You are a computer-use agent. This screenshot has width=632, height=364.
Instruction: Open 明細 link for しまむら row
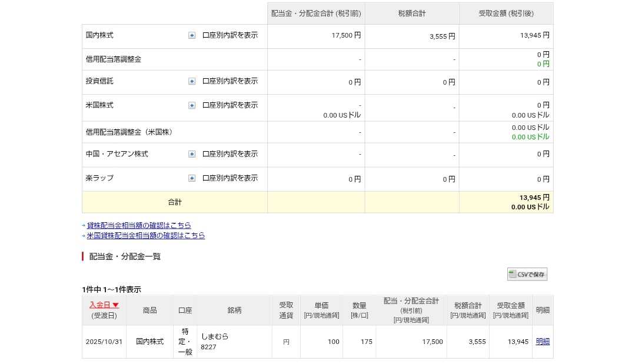543,342
